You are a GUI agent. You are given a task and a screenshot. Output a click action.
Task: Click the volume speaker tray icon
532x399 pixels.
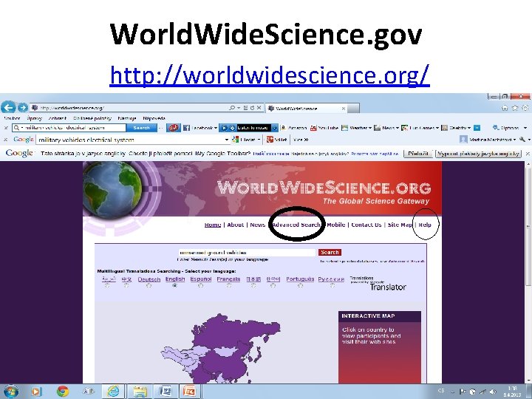coord(494,392)
